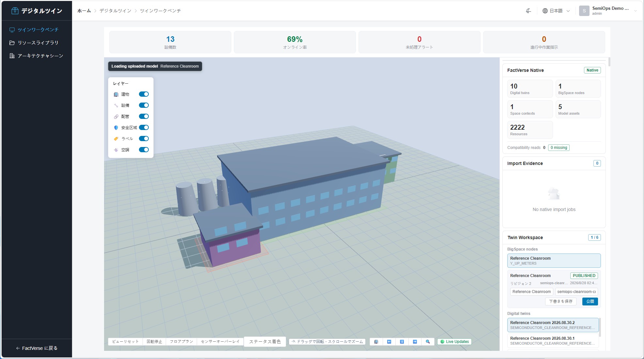Click デジタルツイン in the breadcrumb
The height and width of the screenshot is (359, 644).
click(115, 11)
